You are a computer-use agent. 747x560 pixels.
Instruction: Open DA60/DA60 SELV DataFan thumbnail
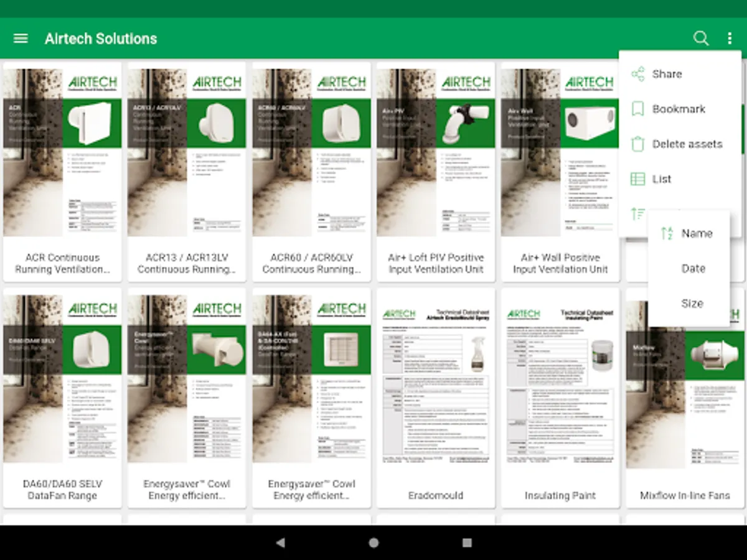pyautogui.click(x=62, y=378)
